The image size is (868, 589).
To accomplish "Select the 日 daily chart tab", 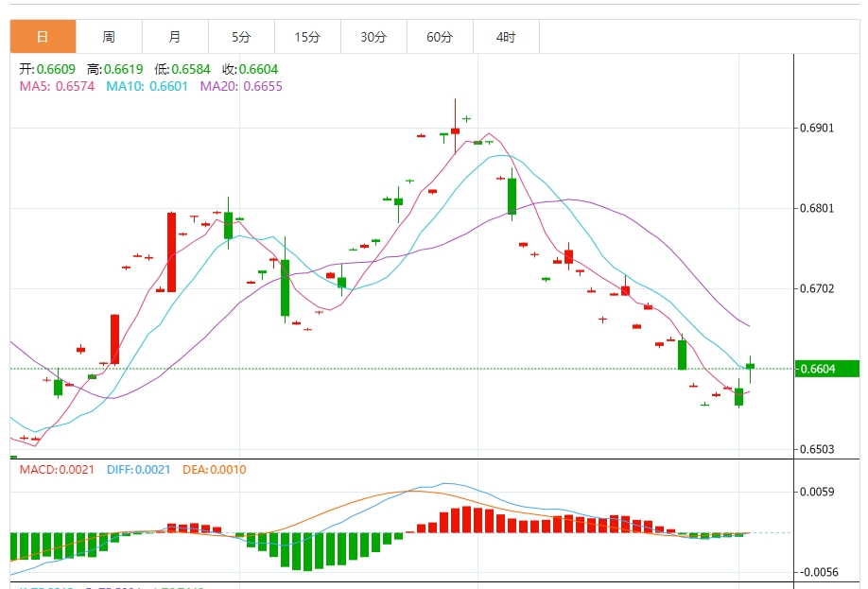I will click(x=43, y=37).
